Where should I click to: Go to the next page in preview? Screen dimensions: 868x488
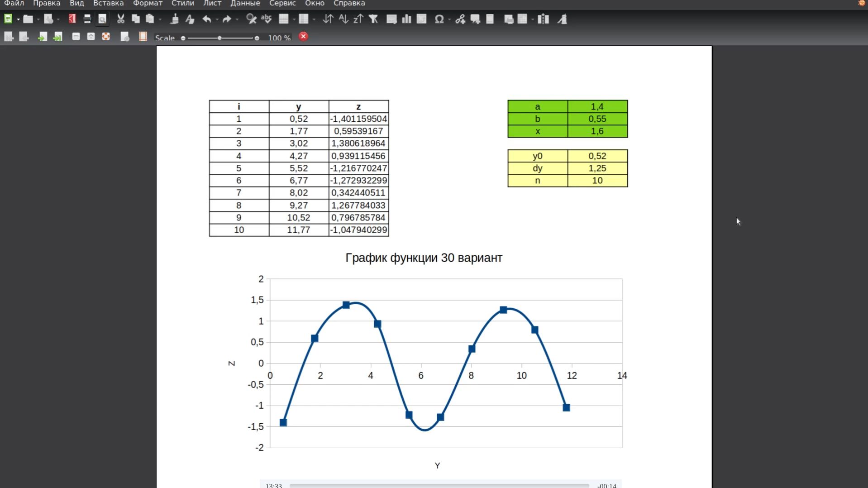pos(42,37)
